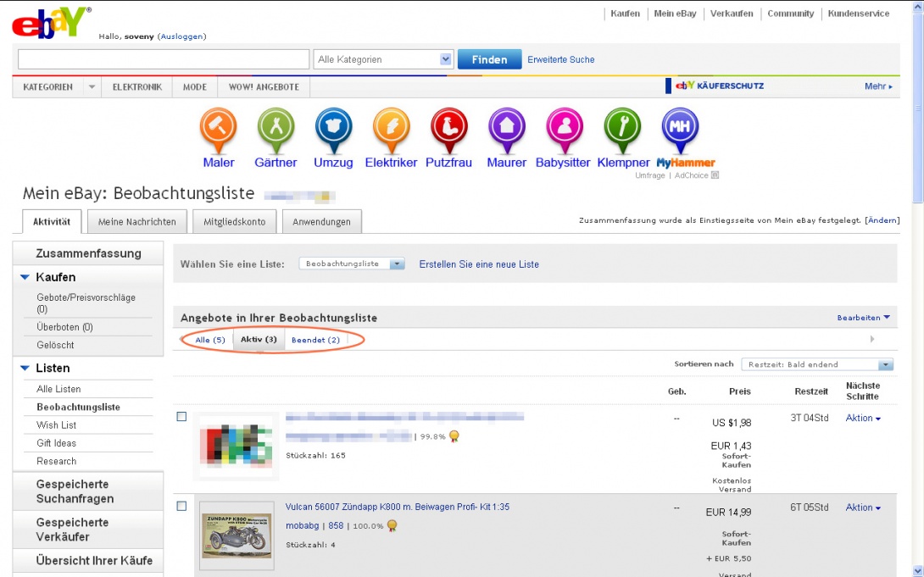Expand the Beobachtungsliste list selector
The width and height of the screenshot is (924, 577).
point(353,264)
